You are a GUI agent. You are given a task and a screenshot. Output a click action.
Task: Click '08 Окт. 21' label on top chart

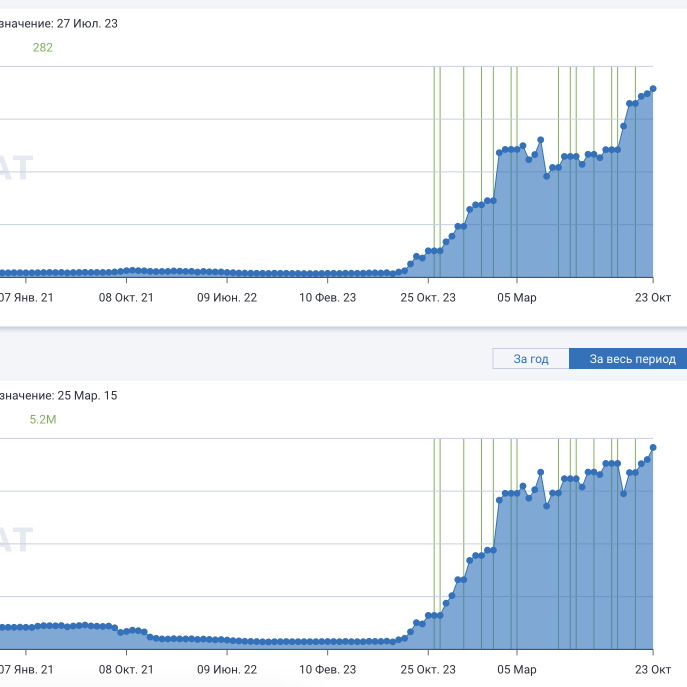click(125, 297)
